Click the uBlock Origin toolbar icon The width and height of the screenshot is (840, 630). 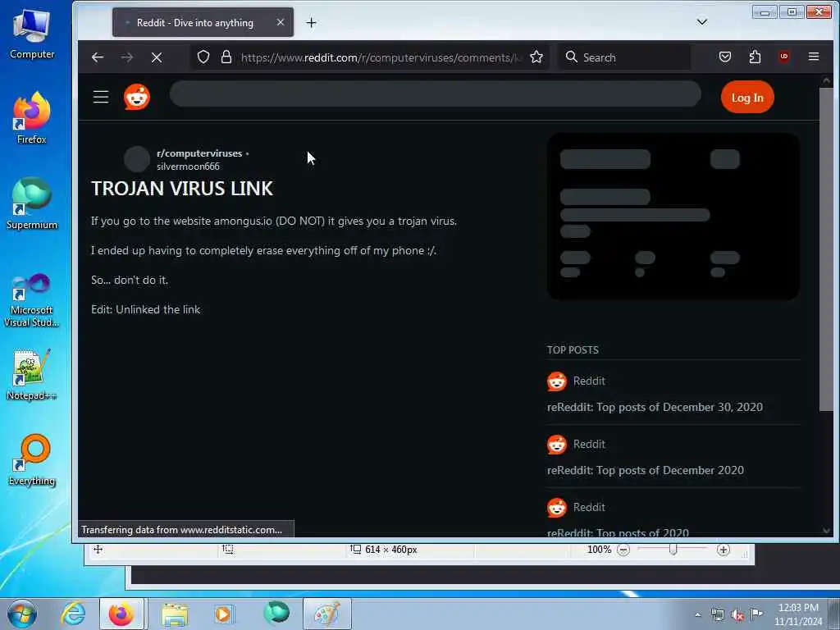784,57
